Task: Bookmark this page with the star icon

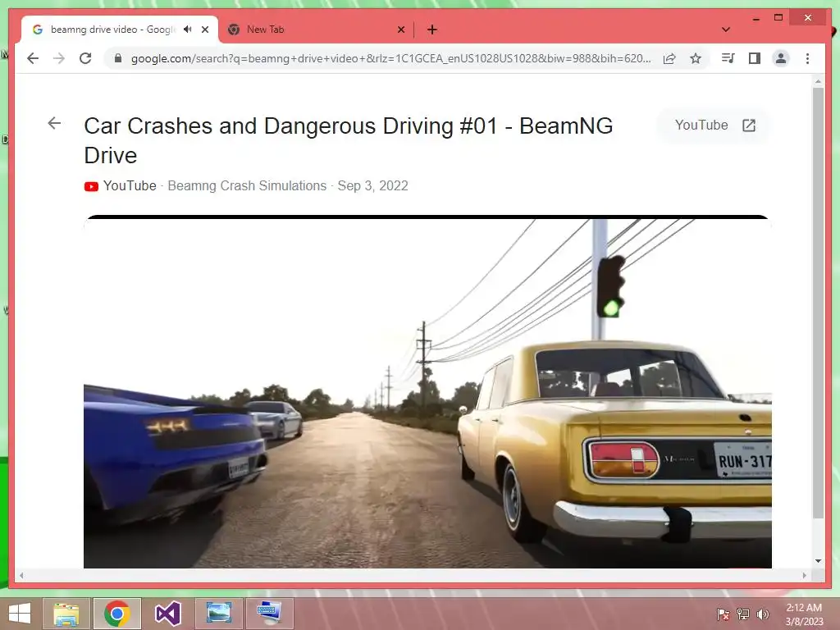Action: [696, 58]
